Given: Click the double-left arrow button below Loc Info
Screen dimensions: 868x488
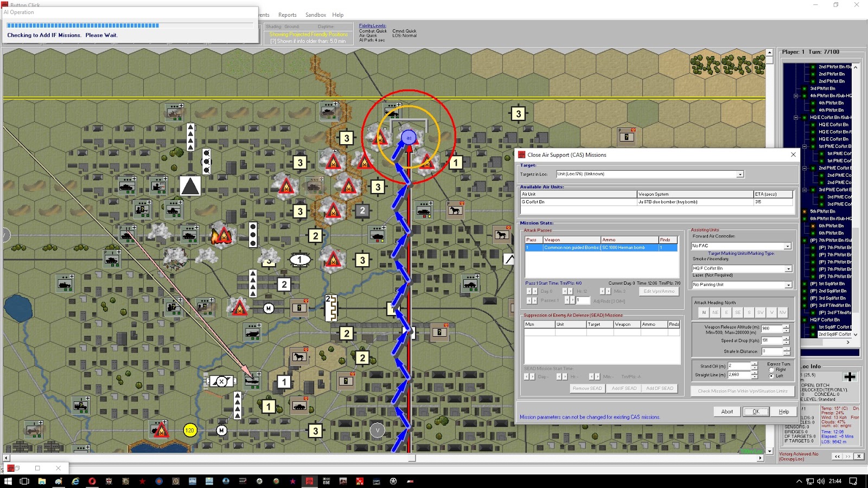Looking at the screenshot, I should coord(838,457).
